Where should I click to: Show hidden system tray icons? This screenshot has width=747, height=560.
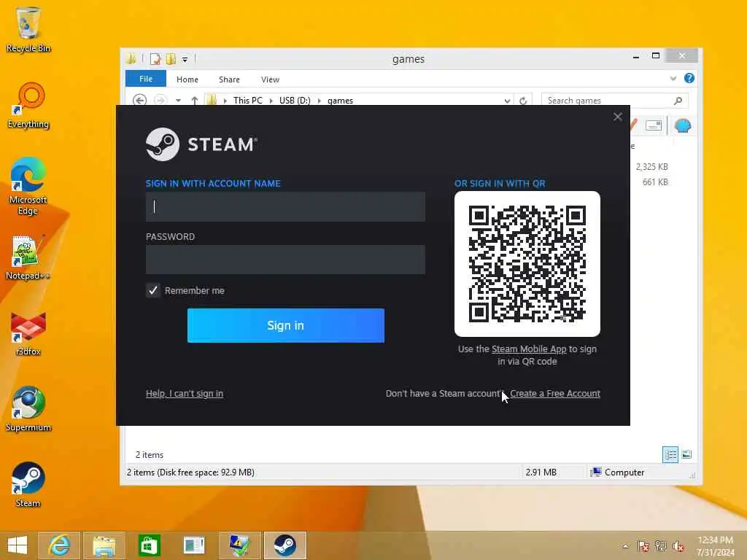coord(625,546)
